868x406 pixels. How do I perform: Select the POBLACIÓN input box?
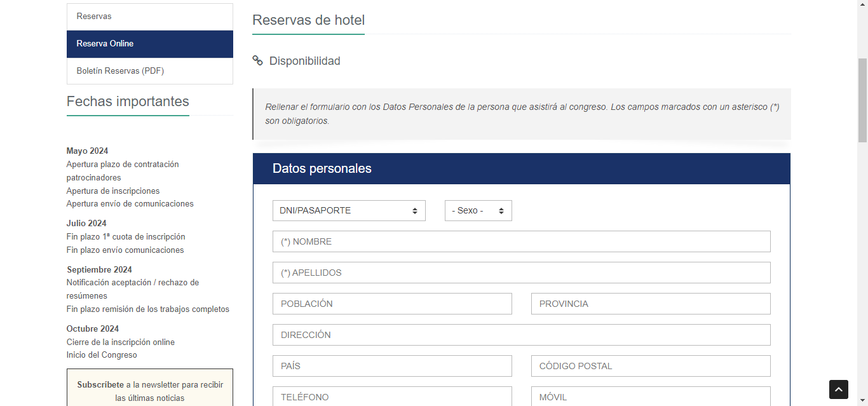point(392,304)
